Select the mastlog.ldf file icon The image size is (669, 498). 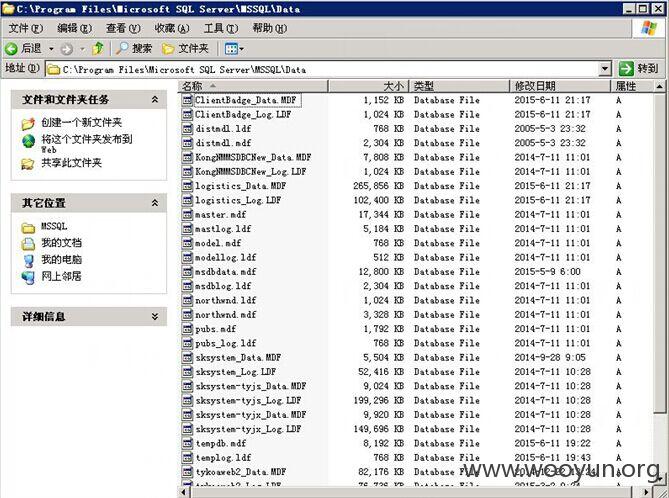(187, 229)
